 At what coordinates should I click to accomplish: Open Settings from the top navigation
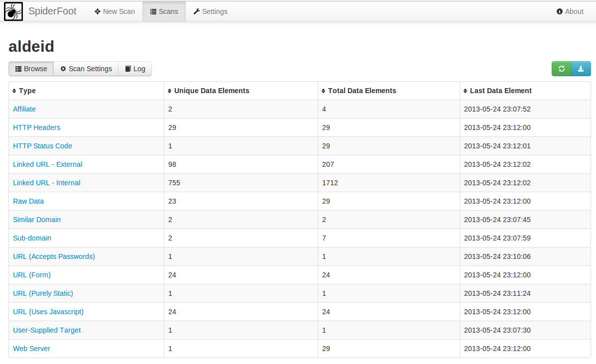point(210,11)
